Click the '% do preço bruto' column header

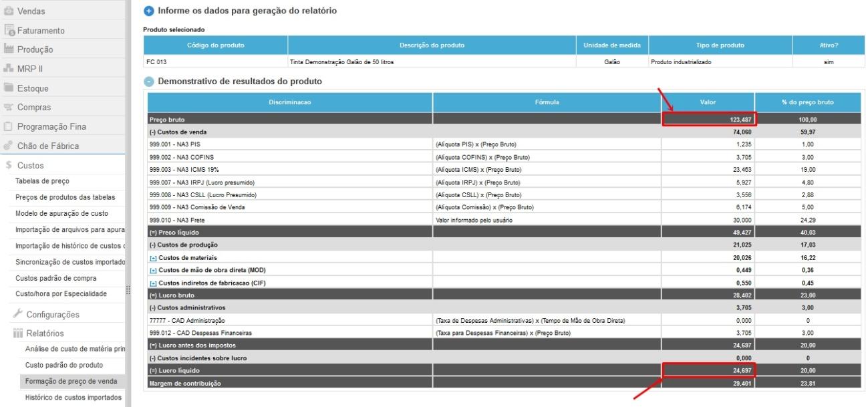click(809, 102)
